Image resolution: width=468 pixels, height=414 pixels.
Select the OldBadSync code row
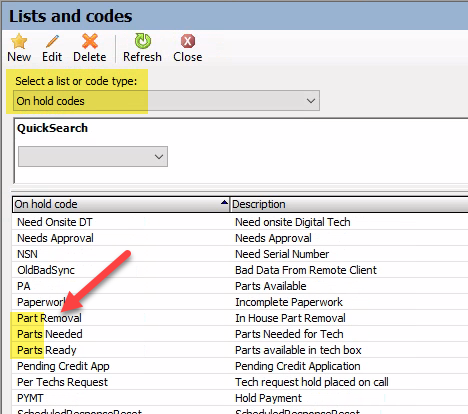coord(46,270)
